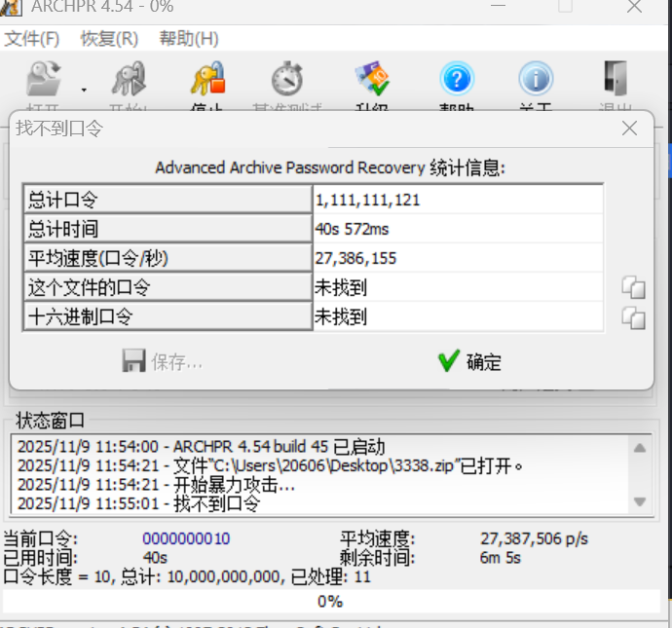Select log line 开始暴力攻击...
Image resolution: width=672 pixels, height=628 pixels.
tap(156, 485)
